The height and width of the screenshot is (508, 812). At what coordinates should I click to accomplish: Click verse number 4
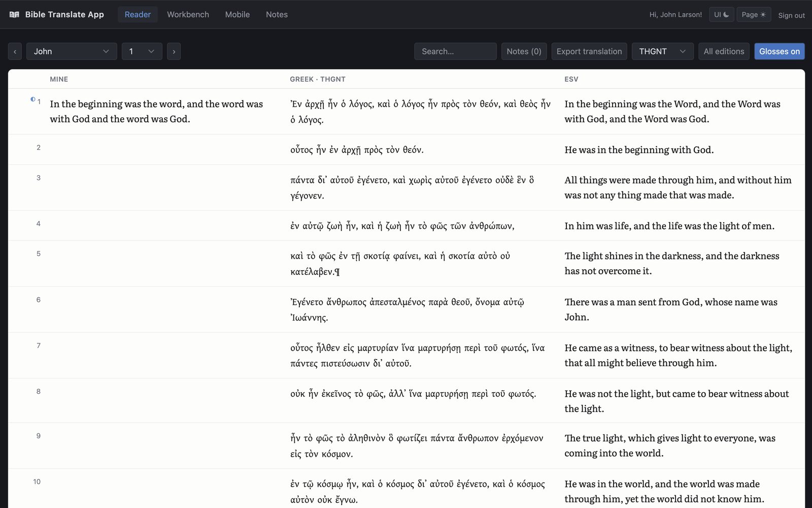[39, 224]
